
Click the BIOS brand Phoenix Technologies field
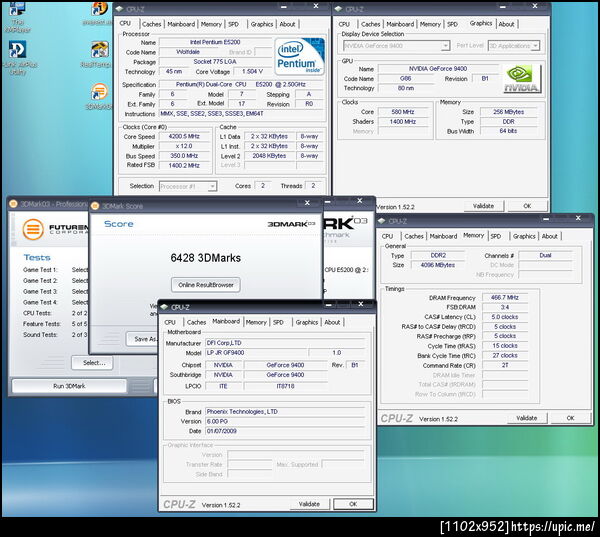pos(285,411)
